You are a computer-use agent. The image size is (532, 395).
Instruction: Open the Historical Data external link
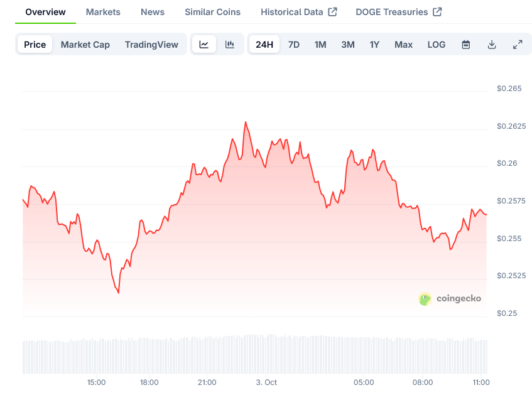pyautogui.click(x=298, y=12)
